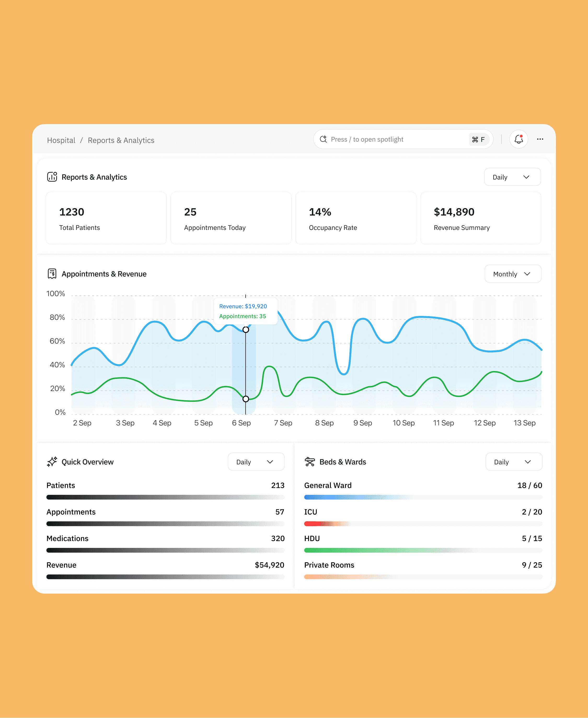Click the spotlight search sparkle icon

324,139
